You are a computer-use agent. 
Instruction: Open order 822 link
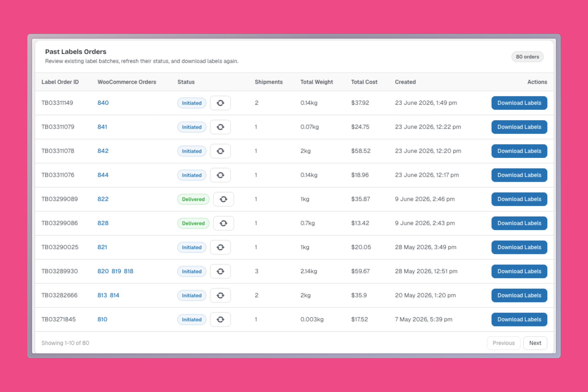(103, 199)
